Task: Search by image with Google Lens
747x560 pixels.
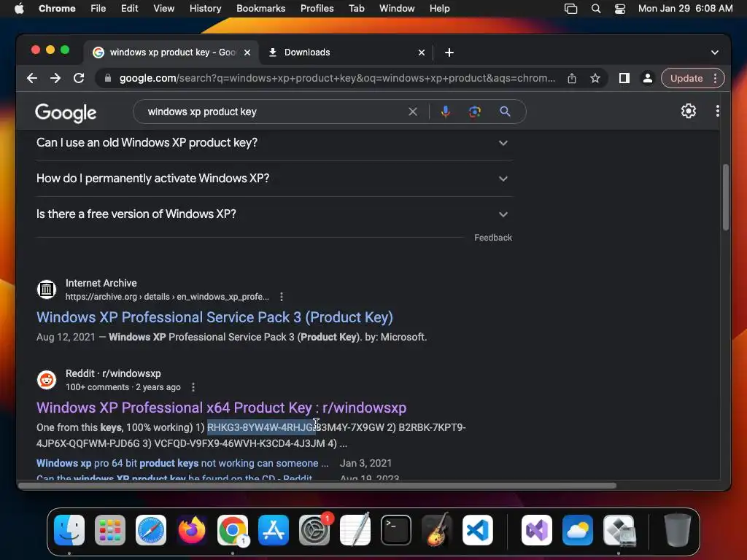Action: tap(474, 112)
